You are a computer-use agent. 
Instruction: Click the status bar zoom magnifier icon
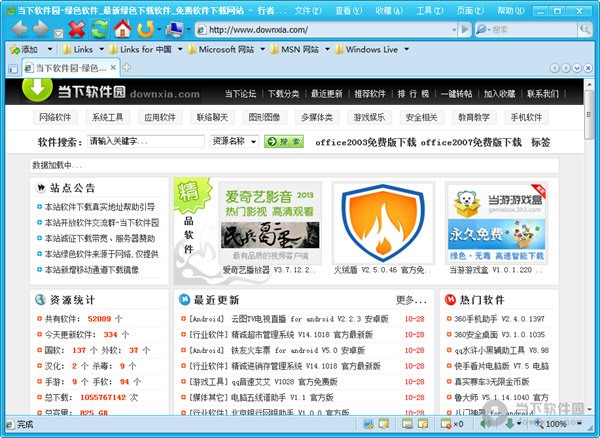539,423
